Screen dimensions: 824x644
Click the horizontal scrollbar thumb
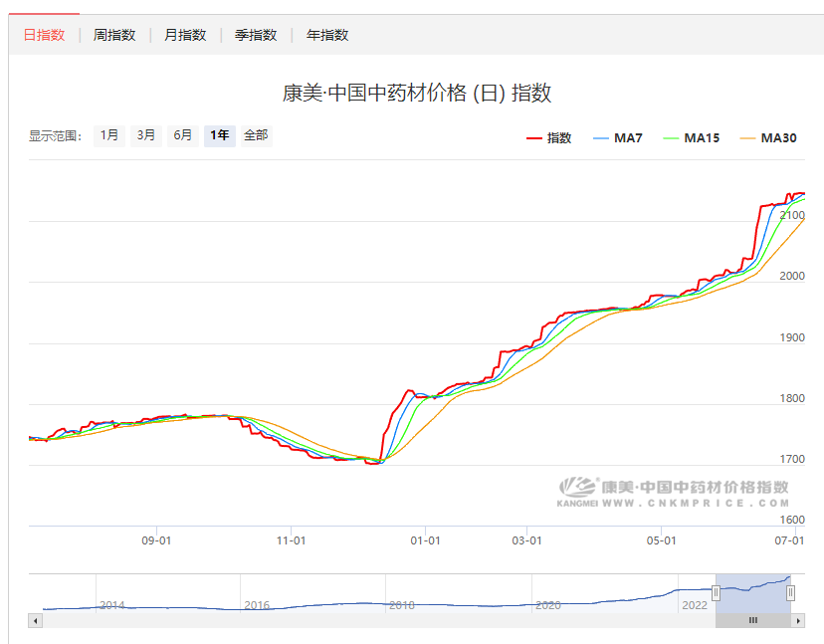(753, 620)
